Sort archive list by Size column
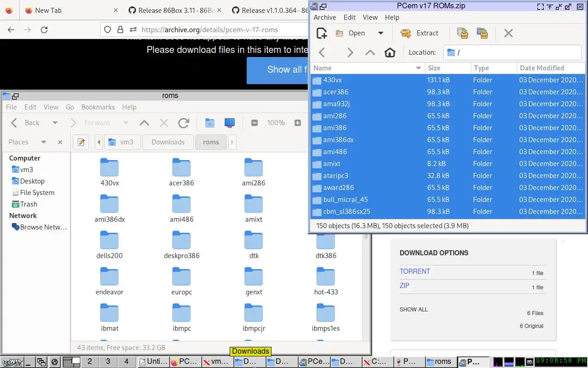This screenshot has width=588, height=368. 448,68
